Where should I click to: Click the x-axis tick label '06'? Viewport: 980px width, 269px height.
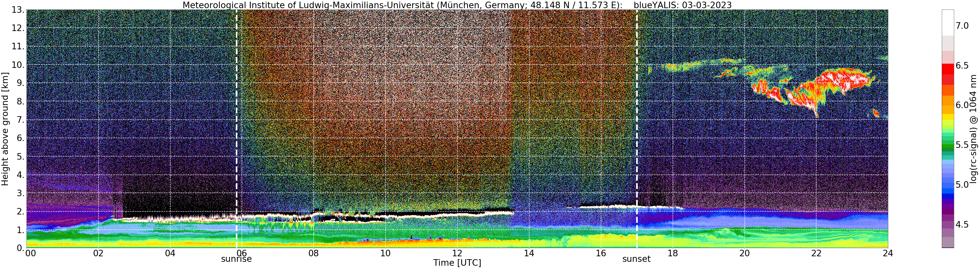242,253
